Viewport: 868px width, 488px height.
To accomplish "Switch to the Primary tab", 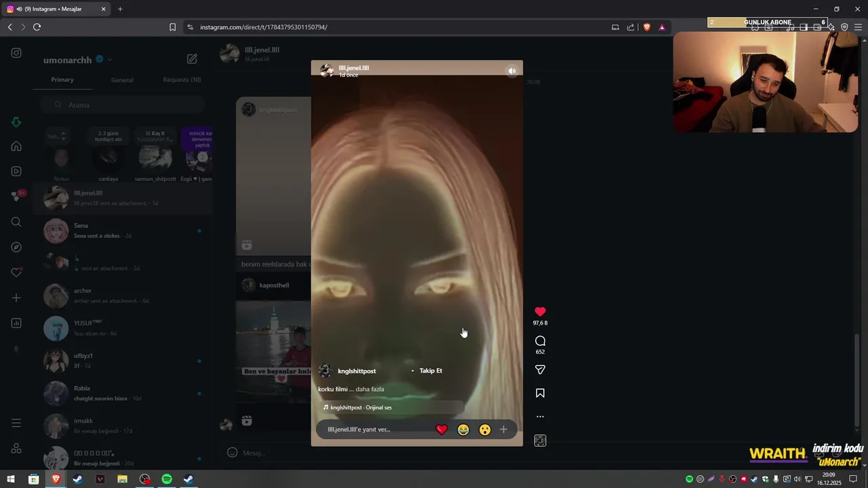I will coord(62,80).
